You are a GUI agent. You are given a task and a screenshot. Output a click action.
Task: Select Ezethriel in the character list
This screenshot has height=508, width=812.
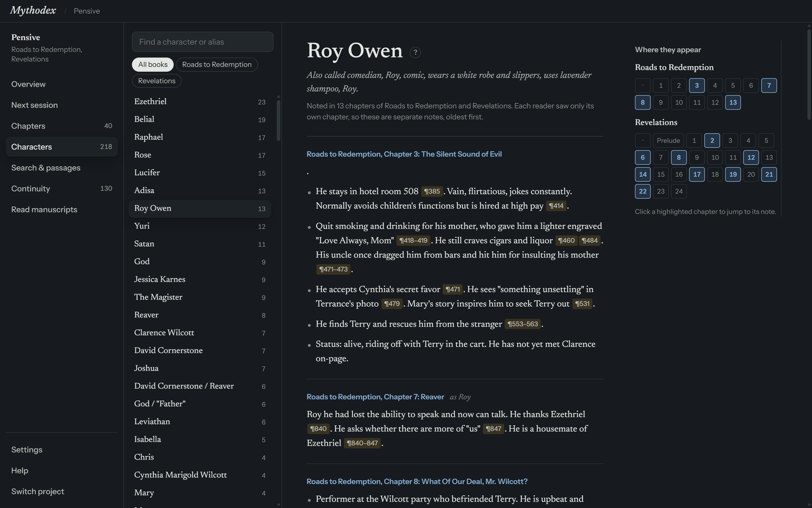pyautogui.click(x=200, y=102)
